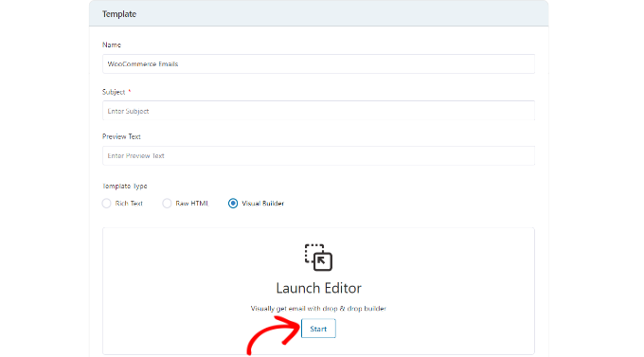This screenshot has width=644, height=357.
Task: Click the Template Type label
Action: point(124,187)
